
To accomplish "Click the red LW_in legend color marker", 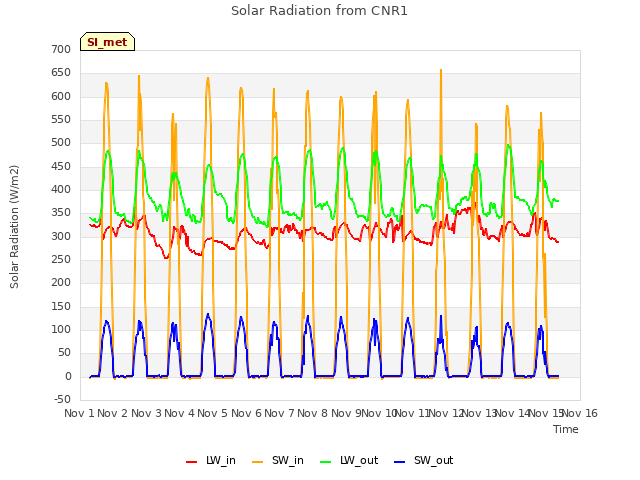I will [x=191, y=462].
